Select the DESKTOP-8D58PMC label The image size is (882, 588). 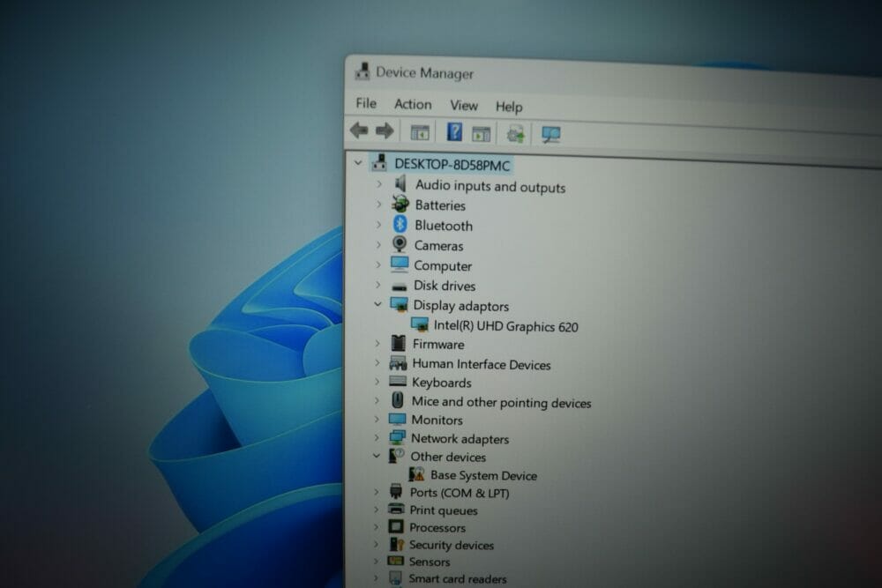(x=452, y=165)
